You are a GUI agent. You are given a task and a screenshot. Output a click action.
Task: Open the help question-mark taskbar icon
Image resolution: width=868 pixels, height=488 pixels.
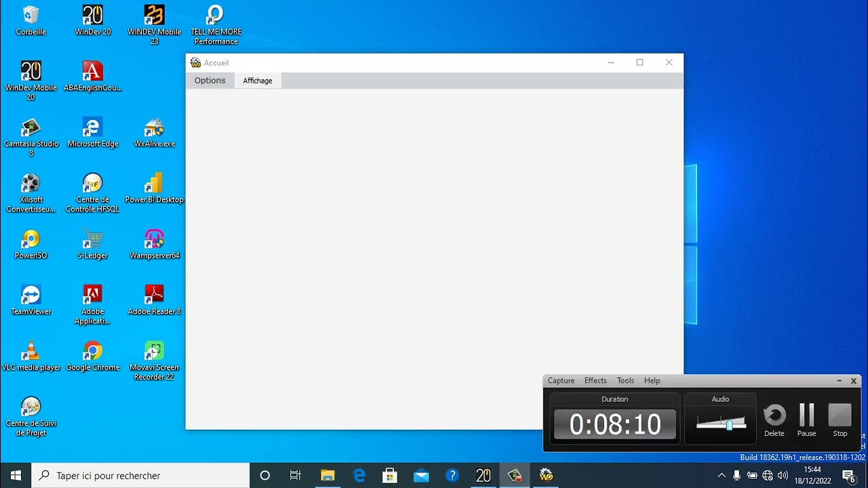click(x=452, y=476)
